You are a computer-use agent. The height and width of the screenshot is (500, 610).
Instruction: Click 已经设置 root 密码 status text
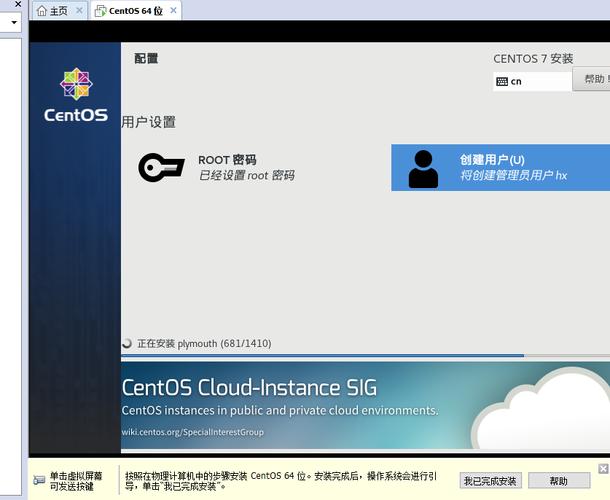click(247, 175)
